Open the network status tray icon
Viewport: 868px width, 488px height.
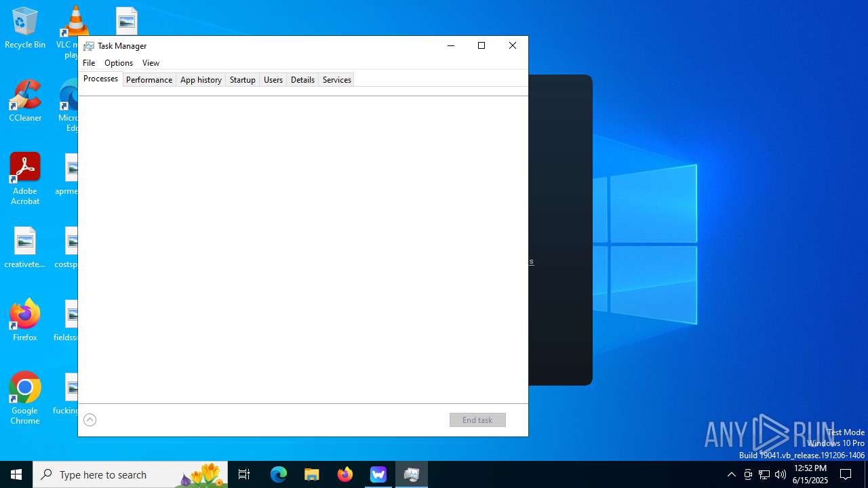[x=764, y=474]
